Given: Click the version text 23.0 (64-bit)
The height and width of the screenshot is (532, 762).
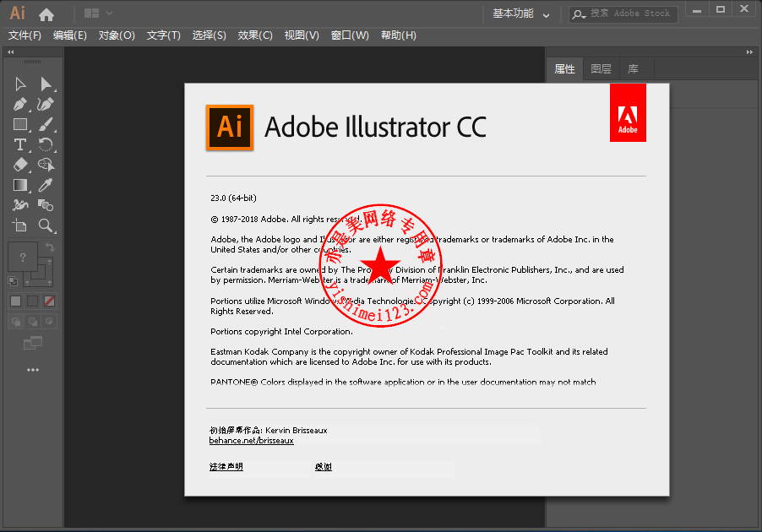Looking at the screenshot, I should coord(233,198).
